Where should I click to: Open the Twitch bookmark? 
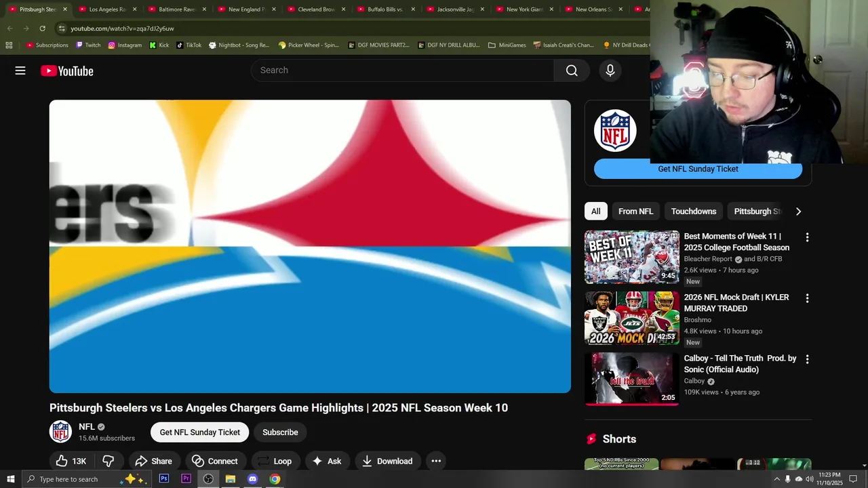click(88, 45)
